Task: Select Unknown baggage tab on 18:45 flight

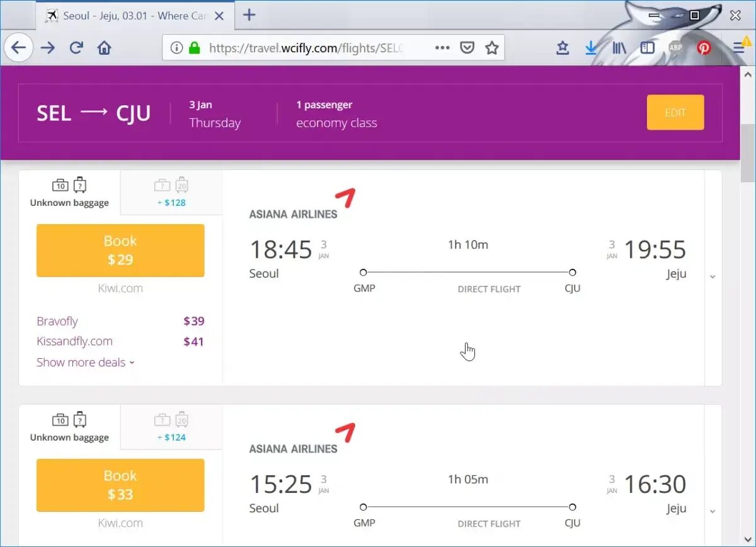Action: click(x=69, y=193)
